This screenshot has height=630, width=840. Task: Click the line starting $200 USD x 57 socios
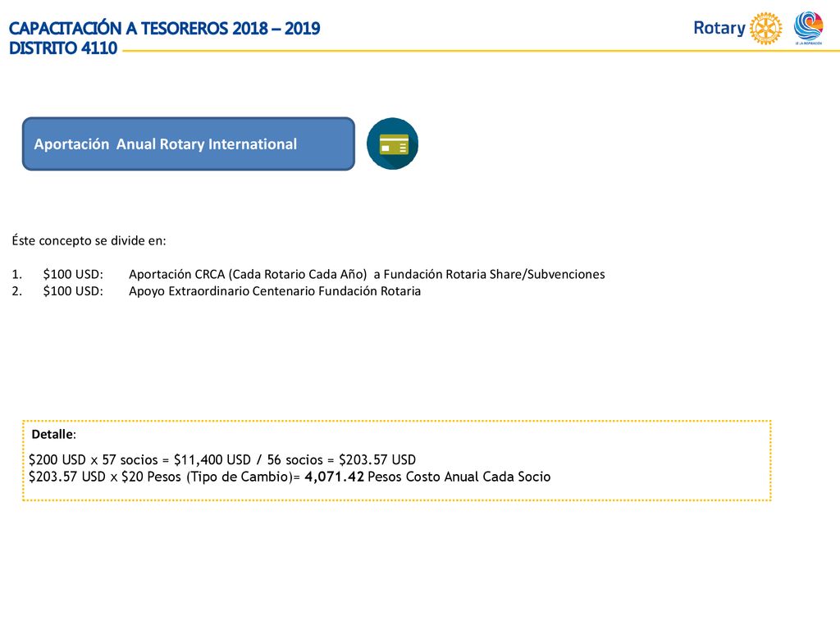click(x=222, y=459)
